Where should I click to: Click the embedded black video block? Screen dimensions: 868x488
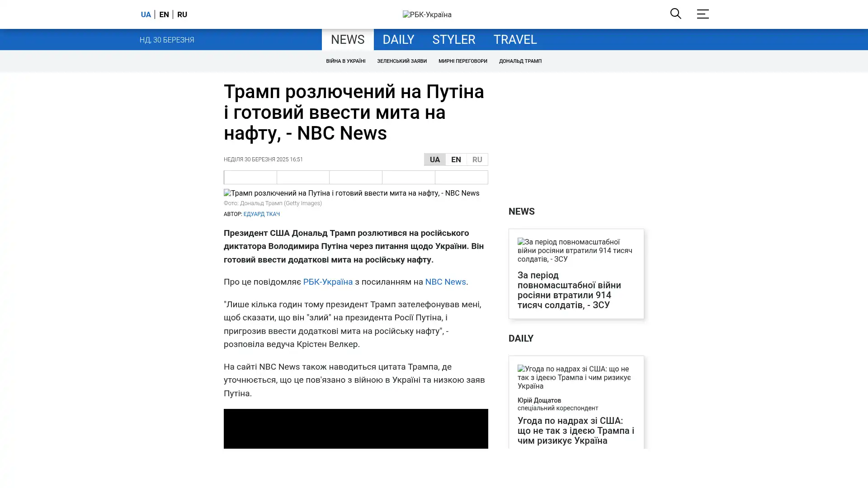(x=356, y=428)
